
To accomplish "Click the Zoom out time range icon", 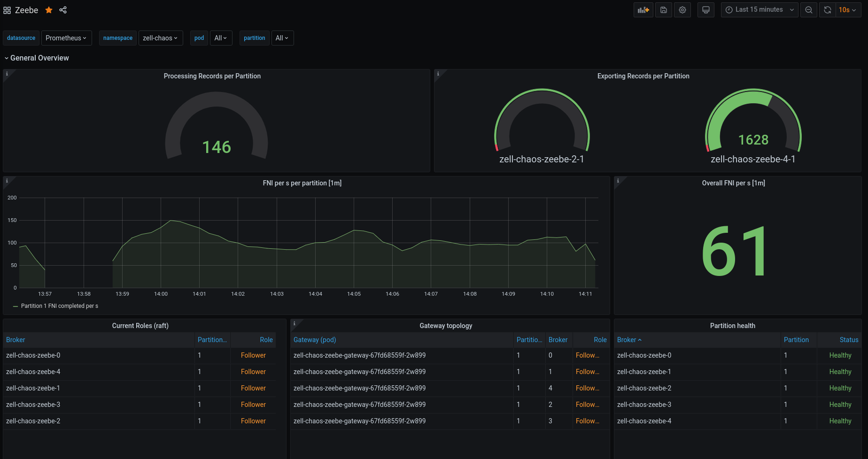I will tap(808, 10).
